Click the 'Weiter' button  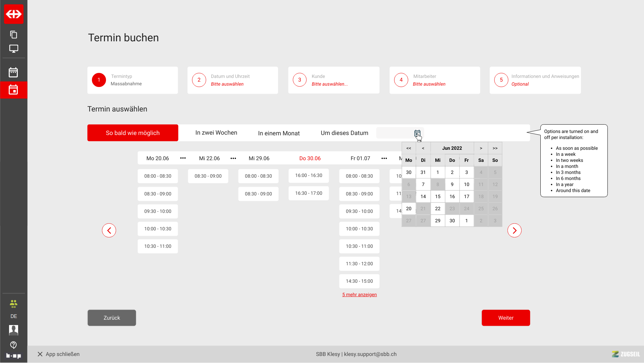[505, 318]
